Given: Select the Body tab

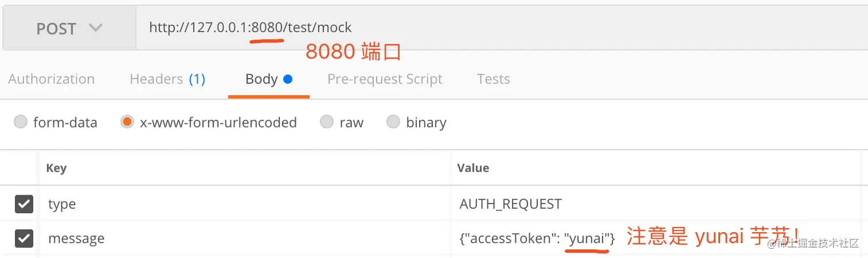Looking at the screenshot, I should [x=269, y=79].
